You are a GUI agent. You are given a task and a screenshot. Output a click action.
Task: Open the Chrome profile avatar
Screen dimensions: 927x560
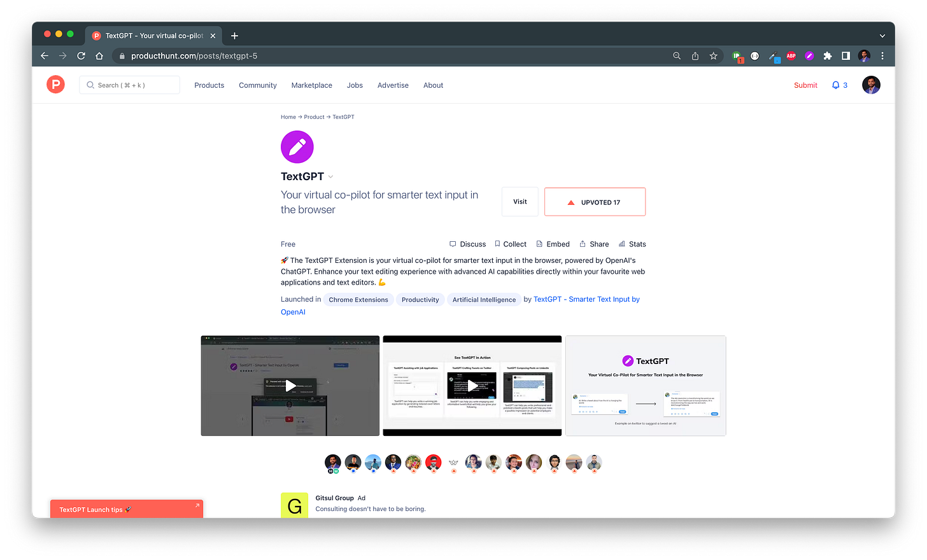point(864,56)
